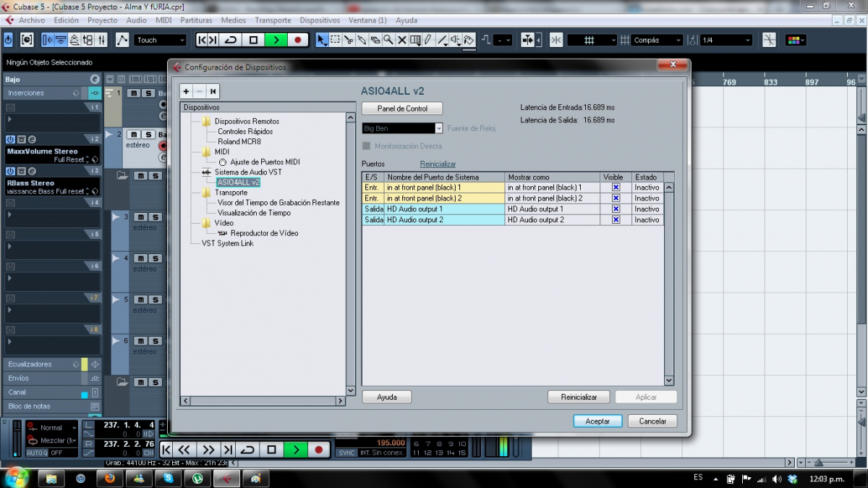This screenshot has width=868, height=488.
Task: Click the Ayuda button in the dialog
Action: [x=387, y=397]
